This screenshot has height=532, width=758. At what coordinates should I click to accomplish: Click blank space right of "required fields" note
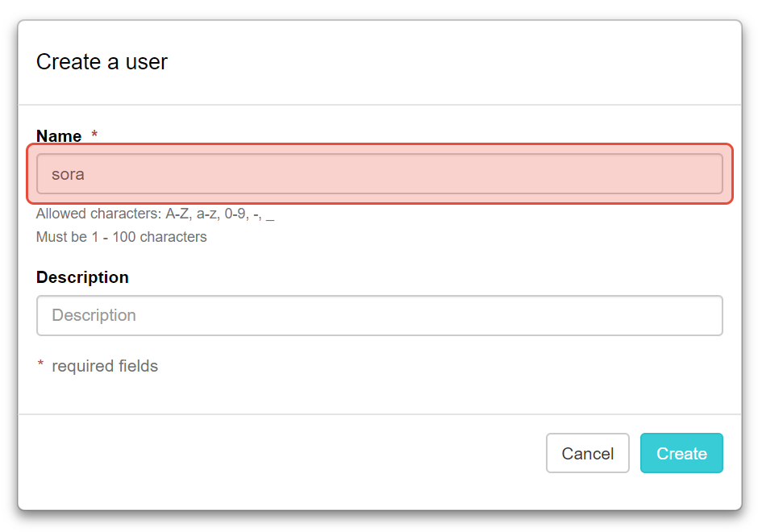pyautogui.click(x=444, y=366)
